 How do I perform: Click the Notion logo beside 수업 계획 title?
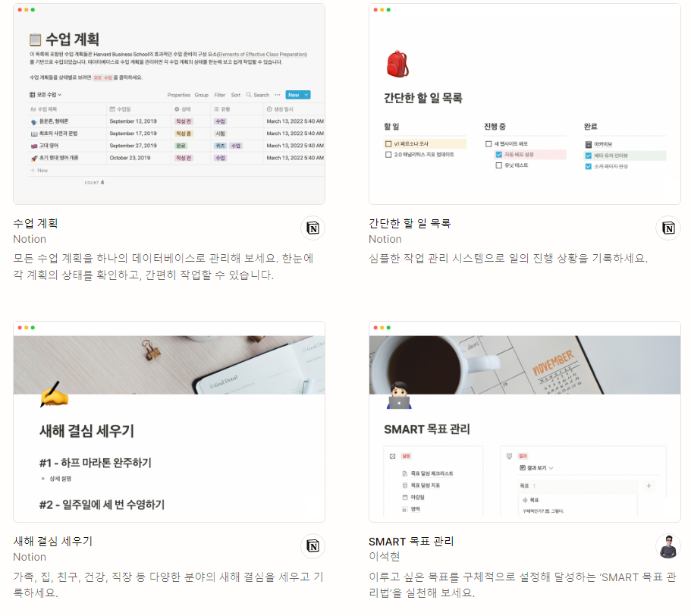313,228
